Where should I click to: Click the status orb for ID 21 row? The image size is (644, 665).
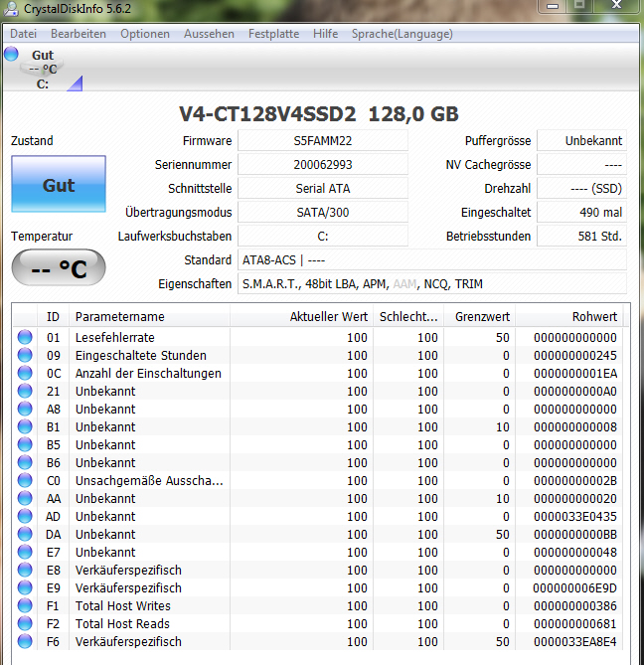pos(25,391)
